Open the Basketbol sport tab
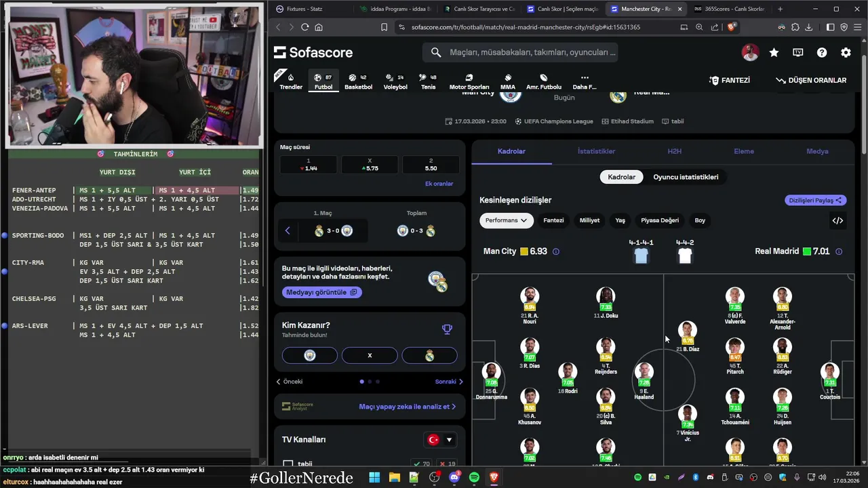 [x=358, y=81]
